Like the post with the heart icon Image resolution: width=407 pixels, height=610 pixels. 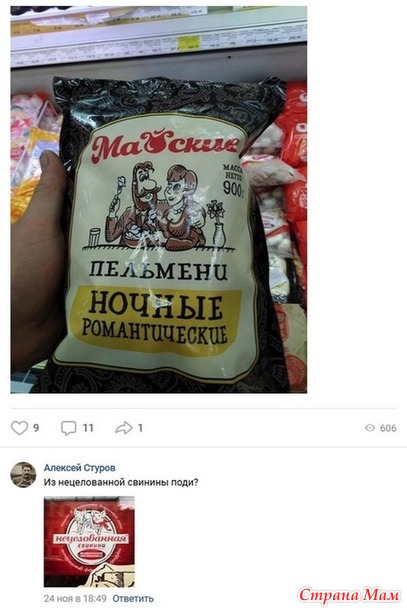(19, 428)
